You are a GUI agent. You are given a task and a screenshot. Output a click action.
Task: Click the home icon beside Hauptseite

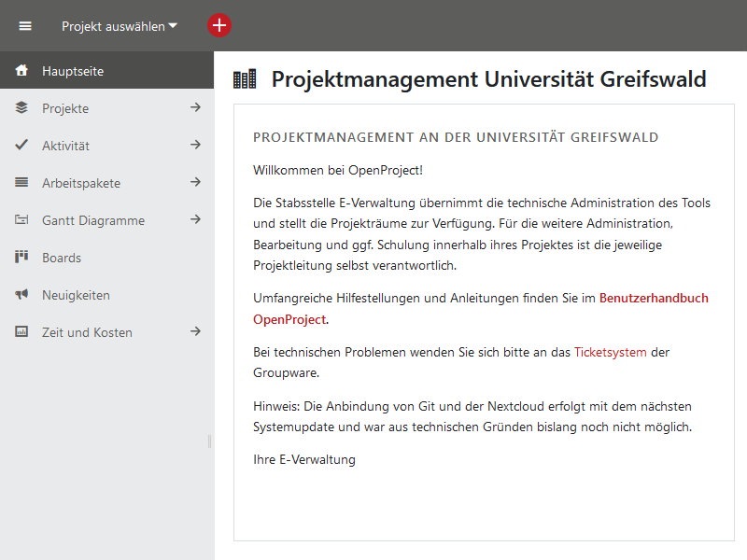point(21,71)
